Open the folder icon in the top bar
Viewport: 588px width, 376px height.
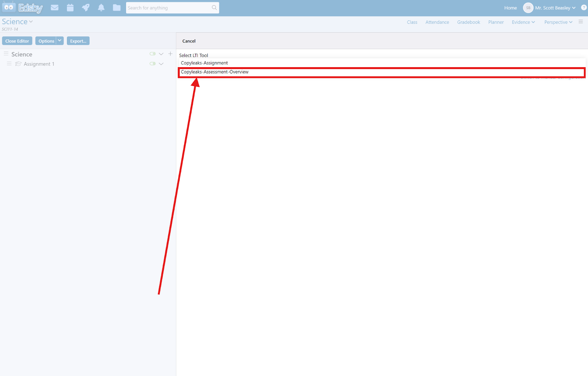[x=117, y=8]
